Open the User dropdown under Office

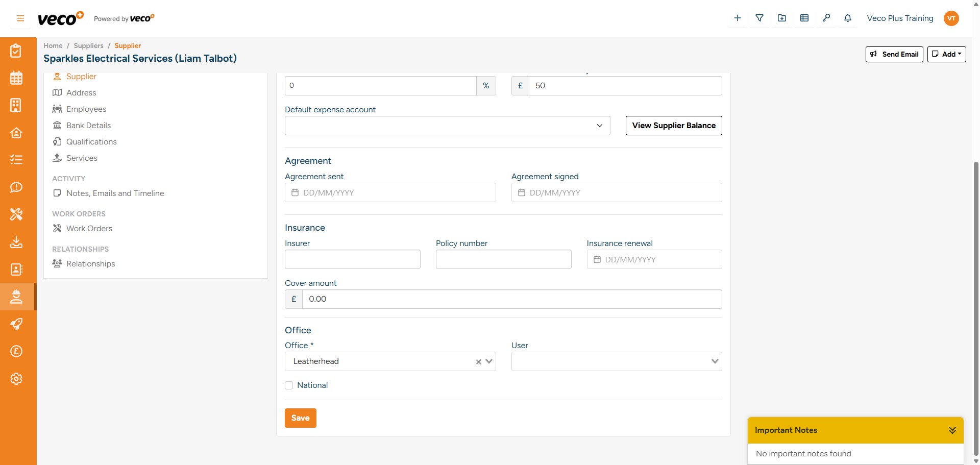(714, 361)
